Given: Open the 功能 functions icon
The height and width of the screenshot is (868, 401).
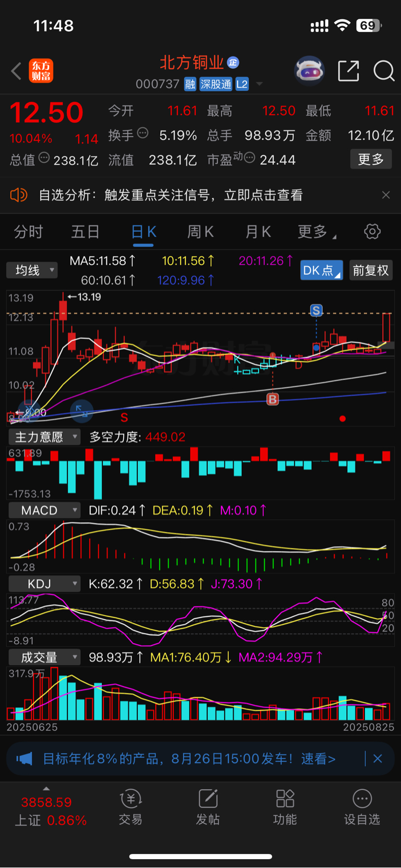Looking at the screenshot, I should (x=285, y=807).
